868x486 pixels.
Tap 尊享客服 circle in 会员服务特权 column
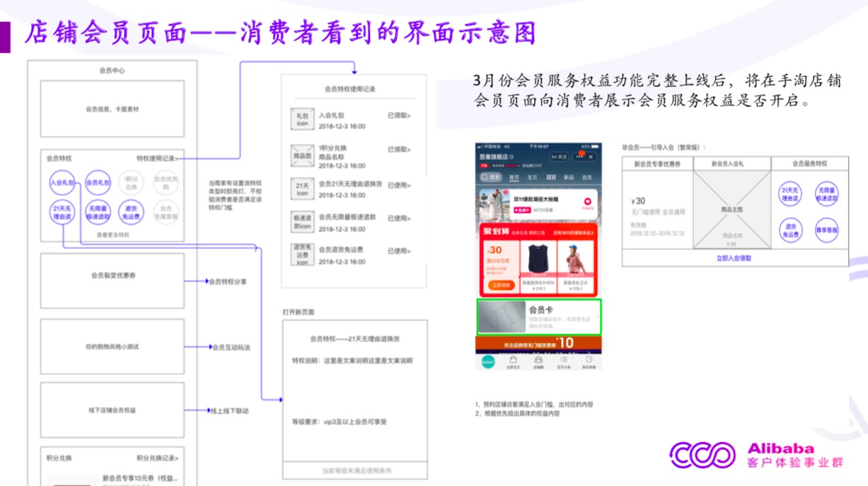(x=826, y=231)
